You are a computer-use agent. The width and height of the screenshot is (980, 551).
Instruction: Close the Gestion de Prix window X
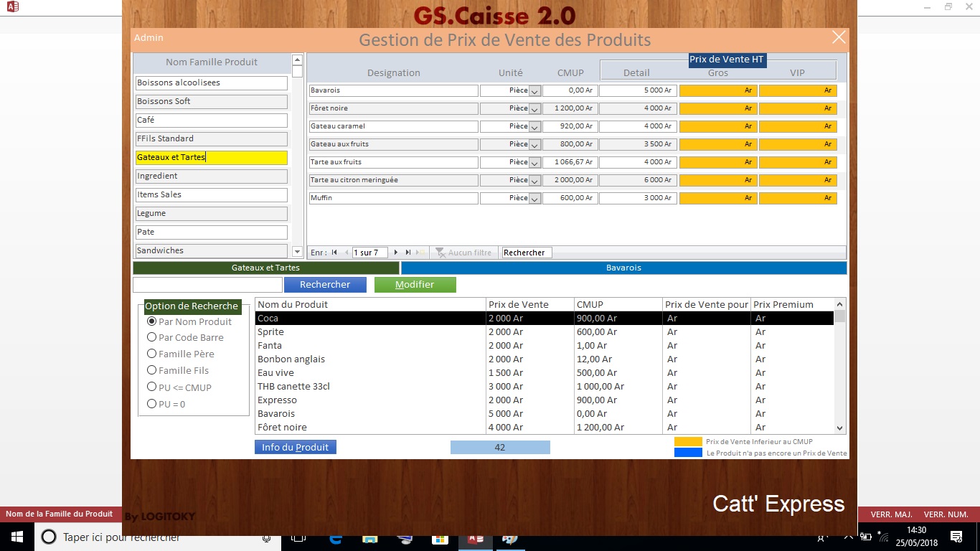click(x=838, y=38)
